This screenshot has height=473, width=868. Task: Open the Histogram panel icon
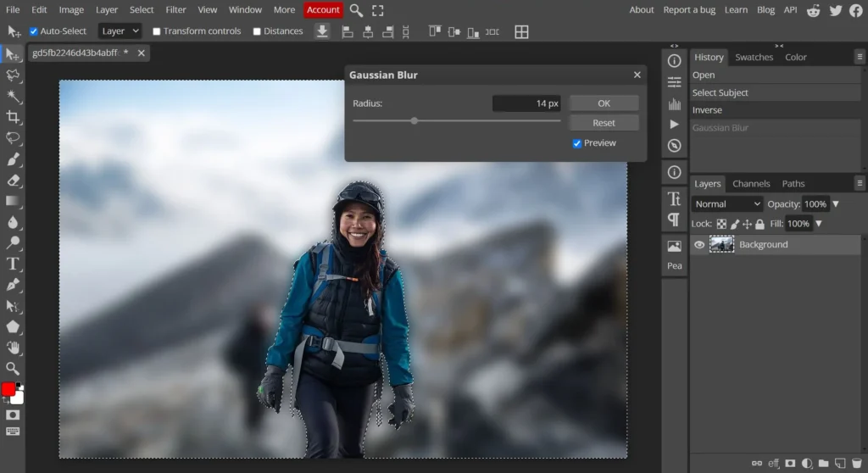click(x=675, y=104)
